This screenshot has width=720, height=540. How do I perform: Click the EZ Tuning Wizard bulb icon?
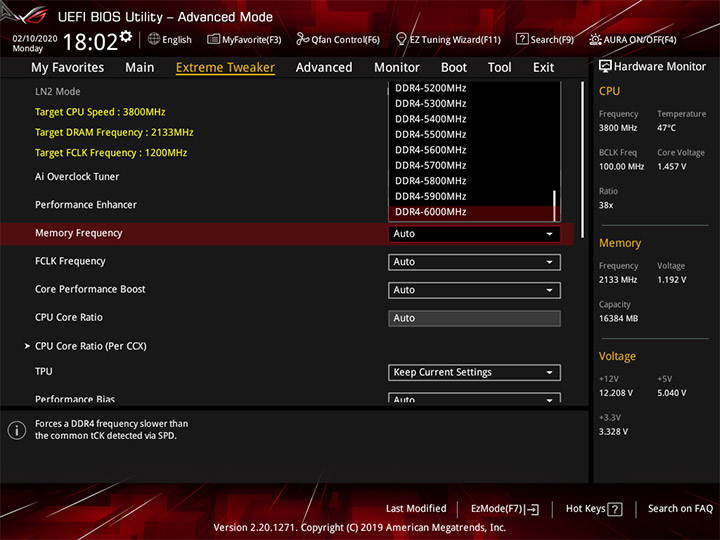point(401,39)
